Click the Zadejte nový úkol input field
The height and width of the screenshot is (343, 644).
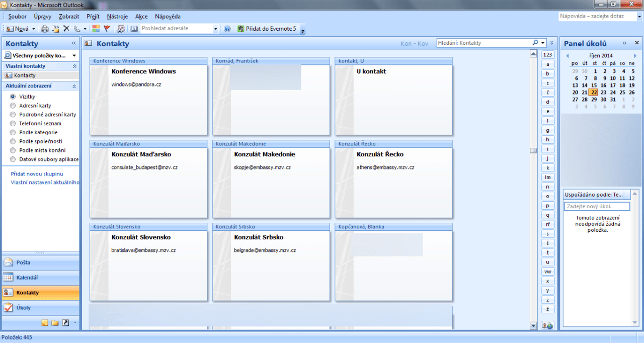point(597,207)
